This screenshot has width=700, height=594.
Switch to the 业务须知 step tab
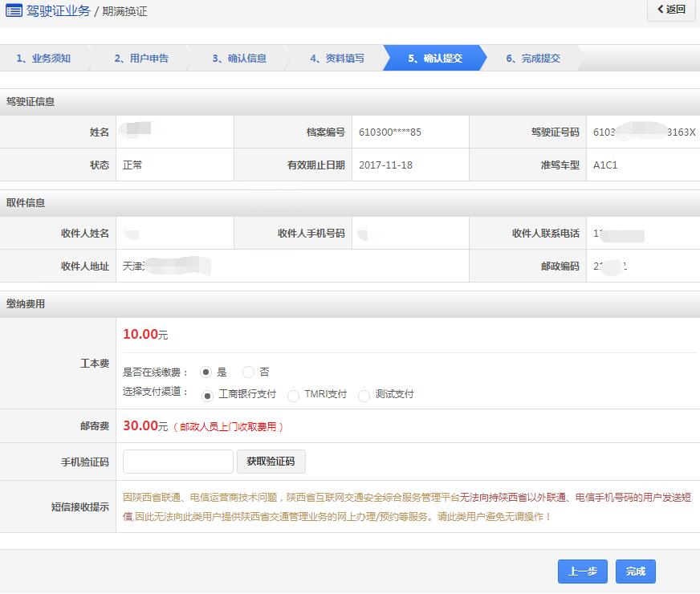[44, 58]
